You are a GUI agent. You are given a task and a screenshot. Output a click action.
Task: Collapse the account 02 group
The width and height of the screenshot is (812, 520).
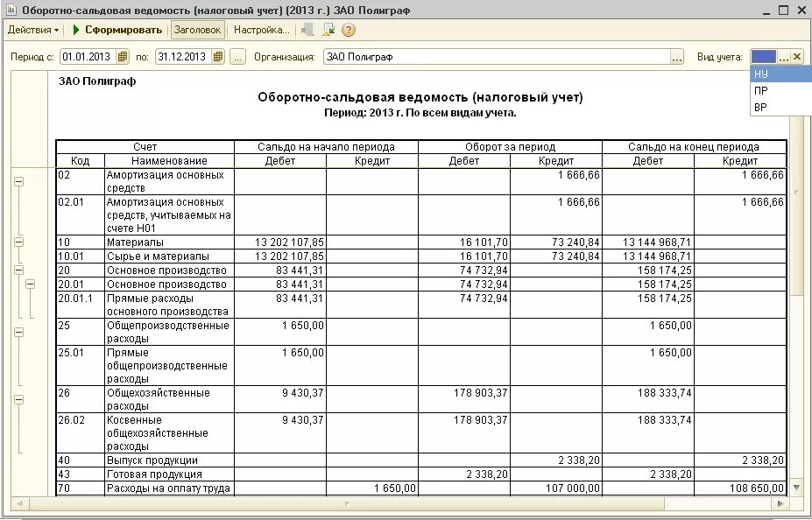tap(18, 181)
